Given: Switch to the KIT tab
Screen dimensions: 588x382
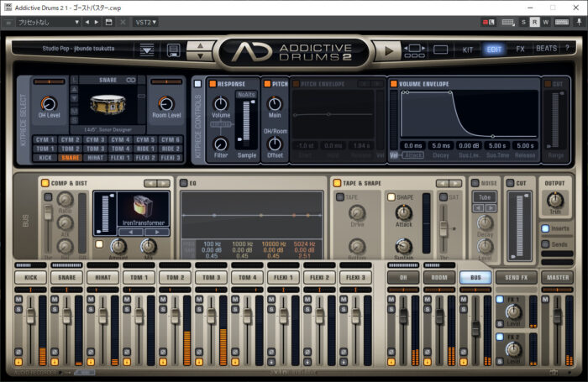Looking at the screenshot, I should point(468,50).
